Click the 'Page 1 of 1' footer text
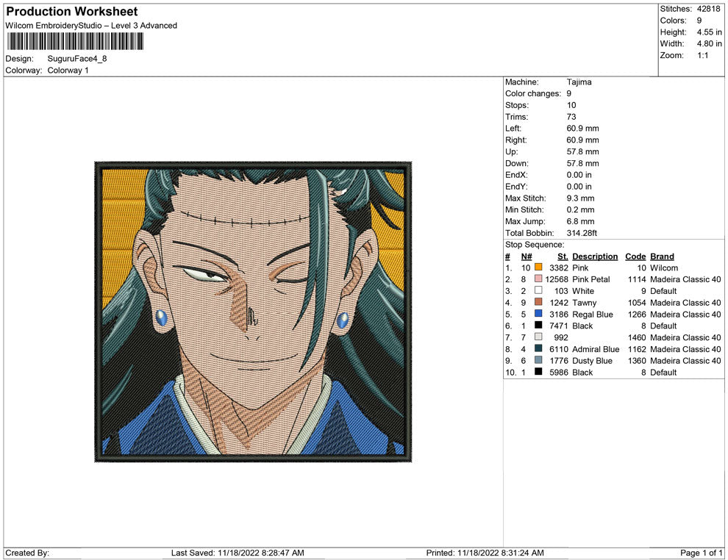This screenshot has width=728, height=560. 701,553
